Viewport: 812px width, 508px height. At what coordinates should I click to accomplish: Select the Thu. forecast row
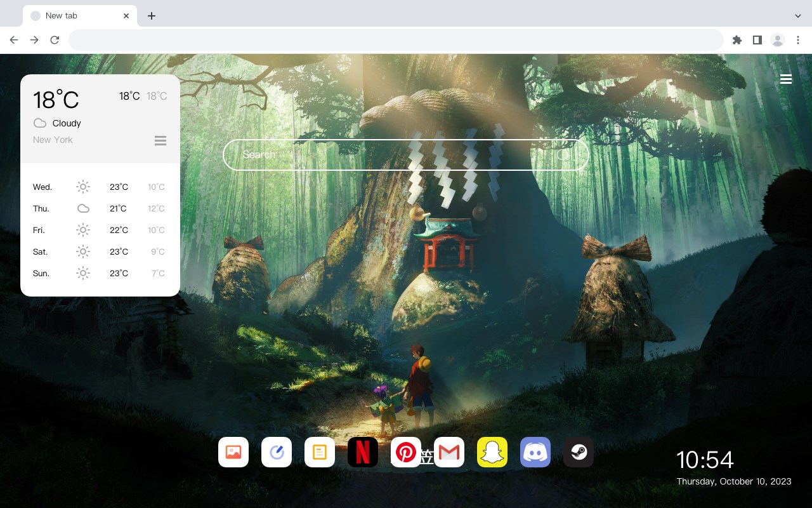100,208
